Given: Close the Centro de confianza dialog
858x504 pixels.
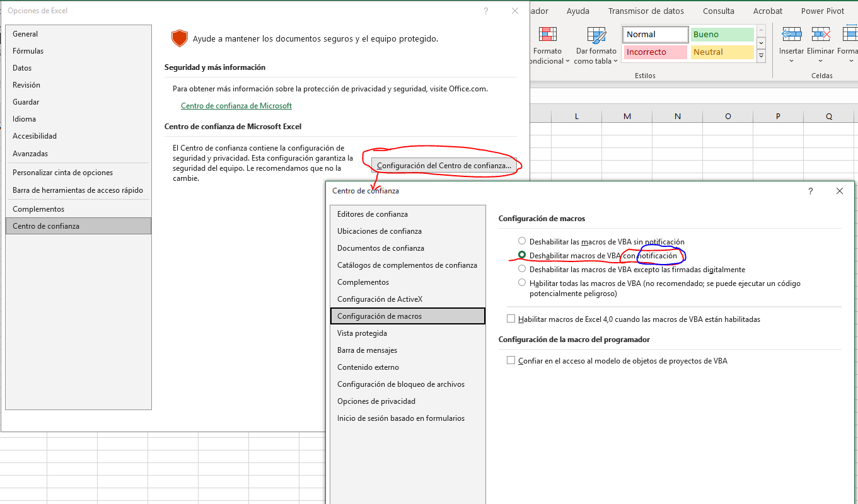Looking at the screenshot, I should click(x=840, y=191).
